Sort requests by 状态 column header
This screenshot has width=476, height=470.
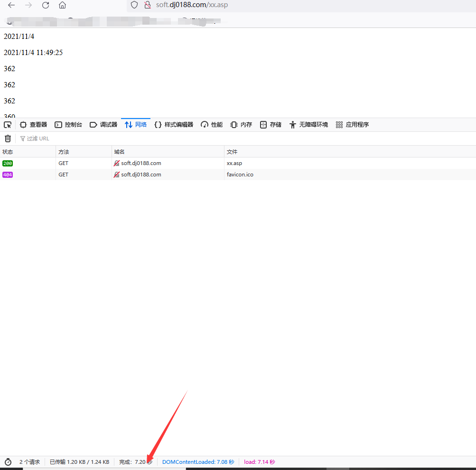8,152
